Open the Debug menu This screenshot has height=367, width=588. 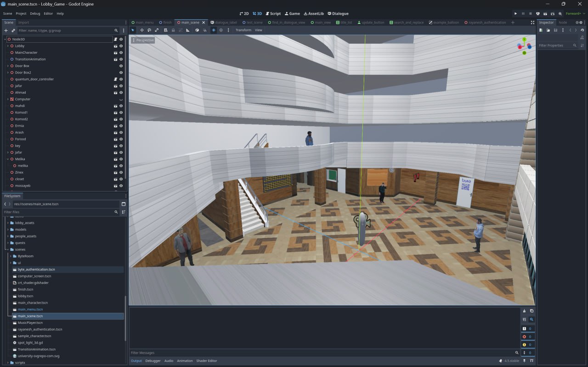35,14
